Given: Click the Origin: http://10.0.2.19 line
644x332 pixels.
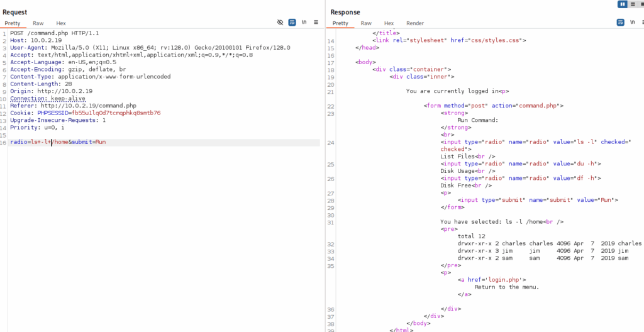Looking at the screenshot, I should click(x=52, y=91).
